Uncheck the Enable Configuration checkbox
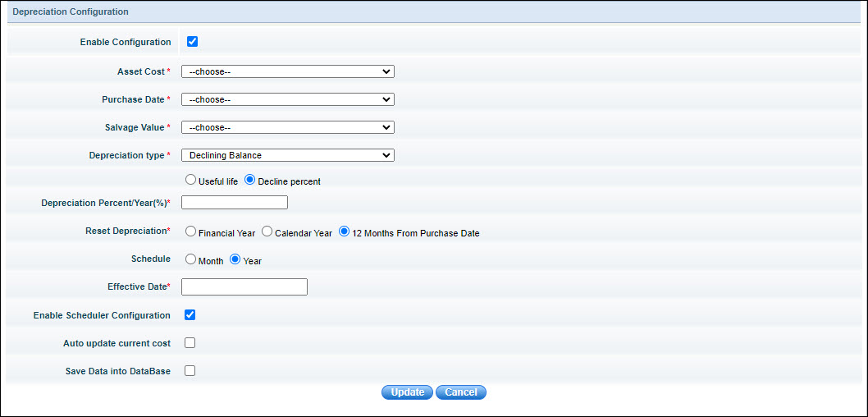Screen dimensions: 868x417 click(x=192, y=42)
